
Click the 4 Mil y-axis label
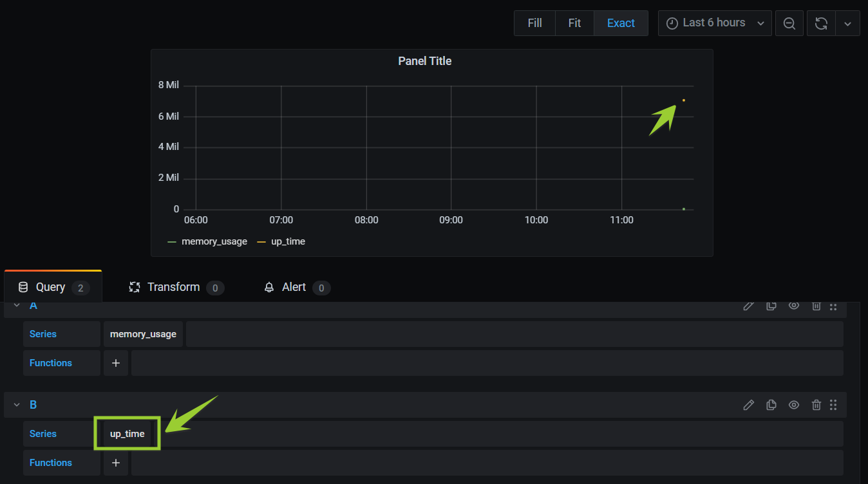169,147
